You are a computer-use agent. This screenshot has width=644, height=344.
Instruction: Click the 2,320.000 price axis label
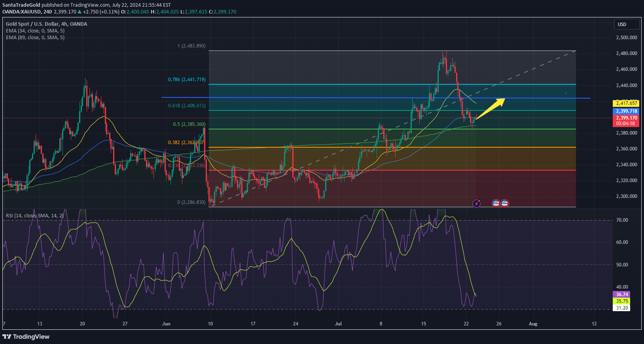coord(627,181)
